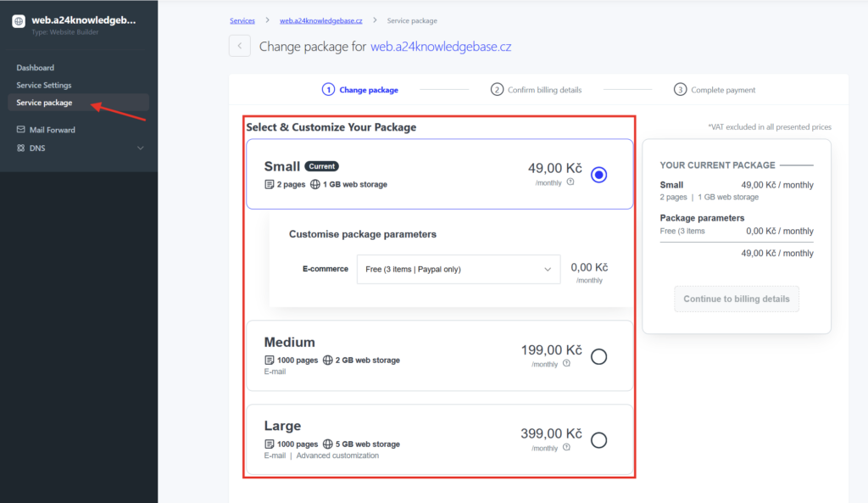
Task: Open the Service package sidebar item
Action: tap(44, 103)
